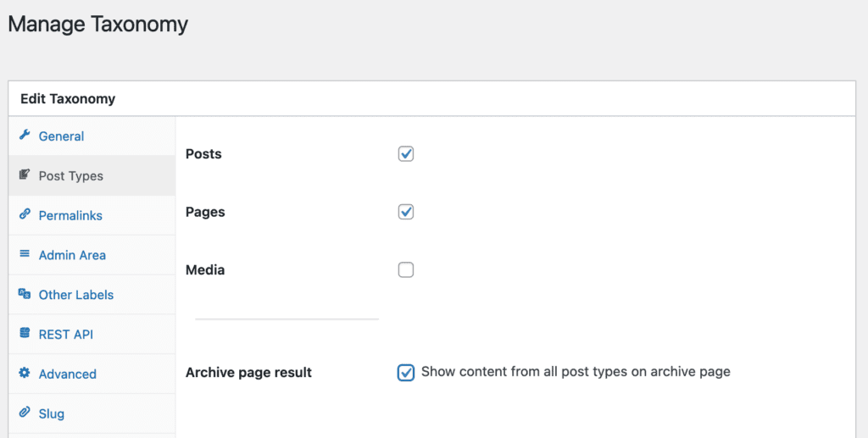This screenshot has width=868, height=438.
Task: Toggle Show content from all post types checkbox
Action: click(x=406, y=373)
